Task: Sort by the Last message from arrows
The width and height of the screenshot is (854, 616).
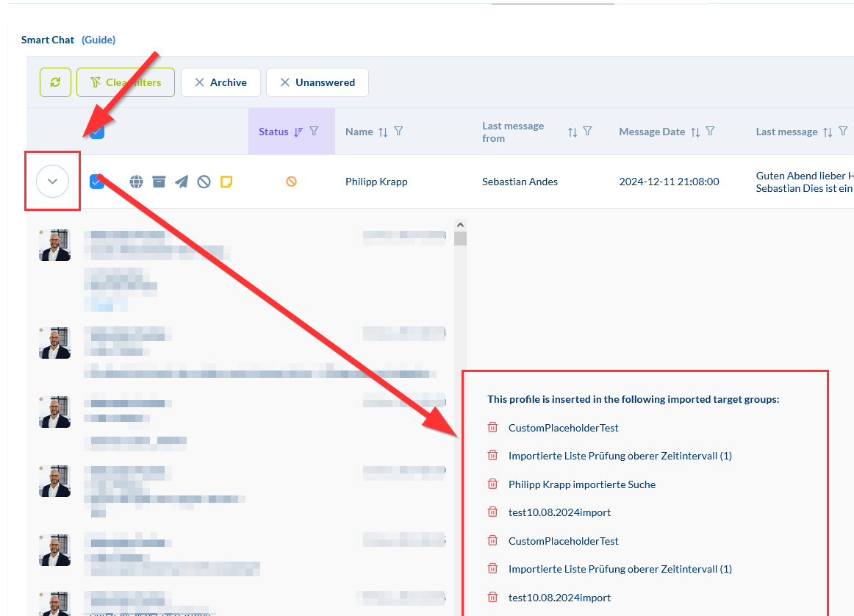Action: [573, 132]
